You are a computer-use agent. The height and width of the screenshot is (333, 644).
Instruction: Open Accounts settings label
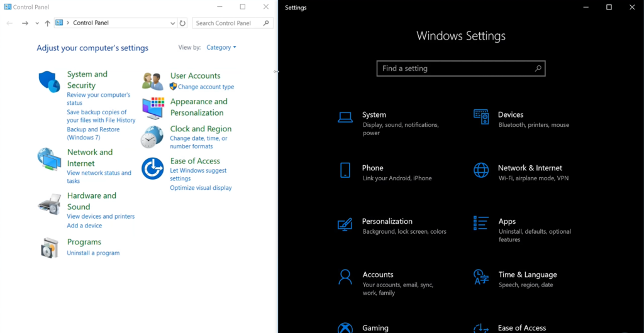(x=378, y=275)
